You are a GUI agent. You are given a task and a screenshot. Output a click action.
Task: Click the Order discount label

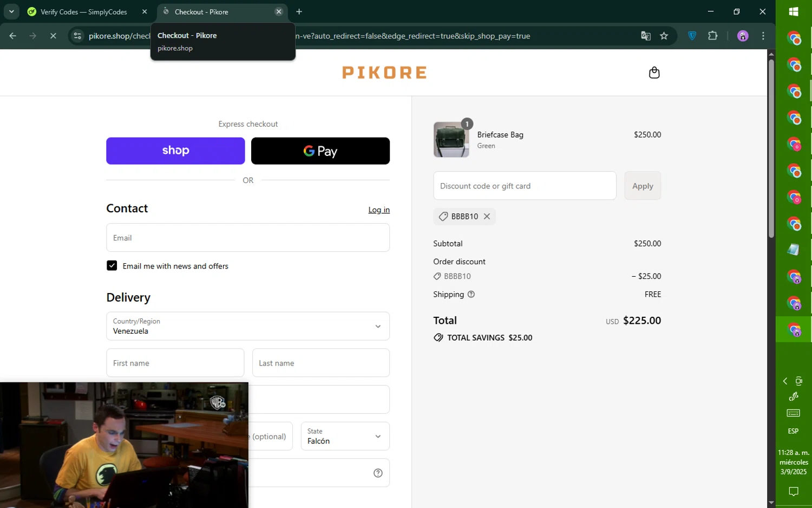click(x=459, y=262)
